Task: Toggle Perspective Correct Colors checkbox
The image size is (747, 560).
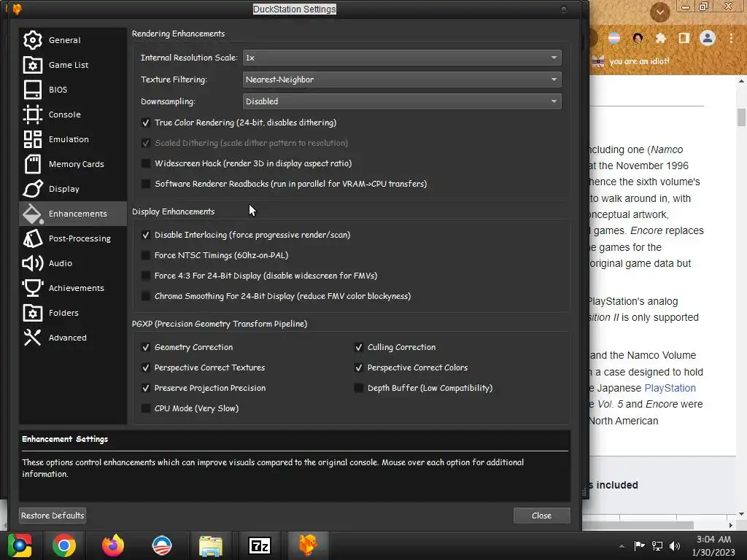Action: (x=359, y=367)
